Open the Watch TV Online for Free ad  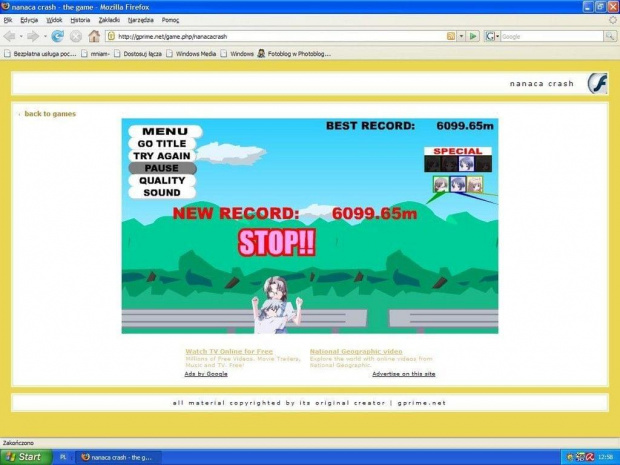[x=229, y=351]
